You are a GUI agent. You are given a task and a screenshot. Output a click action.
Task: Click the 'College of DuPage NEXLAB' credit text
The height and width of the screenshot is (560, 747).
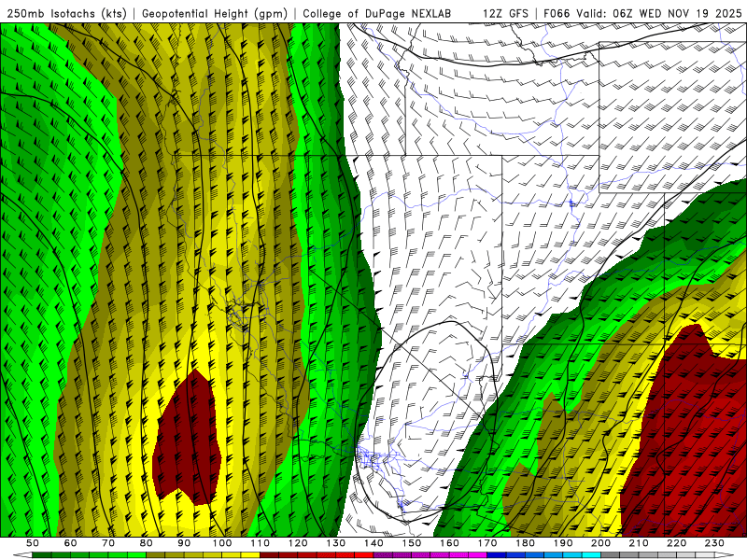coord(376,14)
